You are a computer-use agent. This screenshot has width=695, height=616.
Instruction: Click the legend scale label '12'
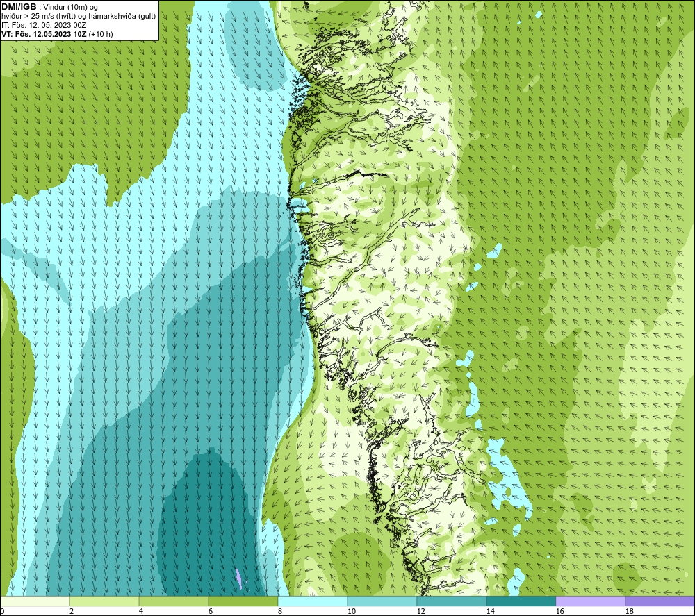(x=420, y=612)
